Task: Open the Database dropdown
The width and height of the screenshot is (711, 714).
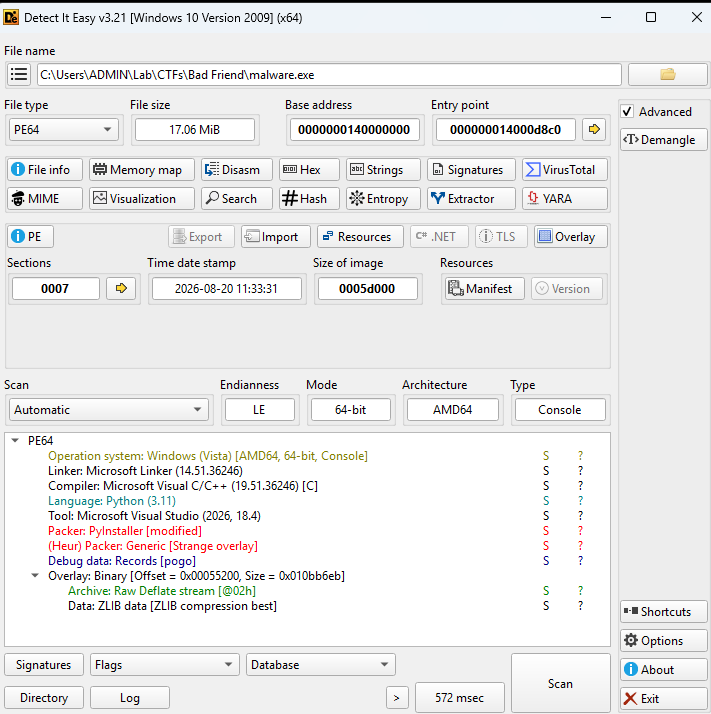Action: coord(321,665)
